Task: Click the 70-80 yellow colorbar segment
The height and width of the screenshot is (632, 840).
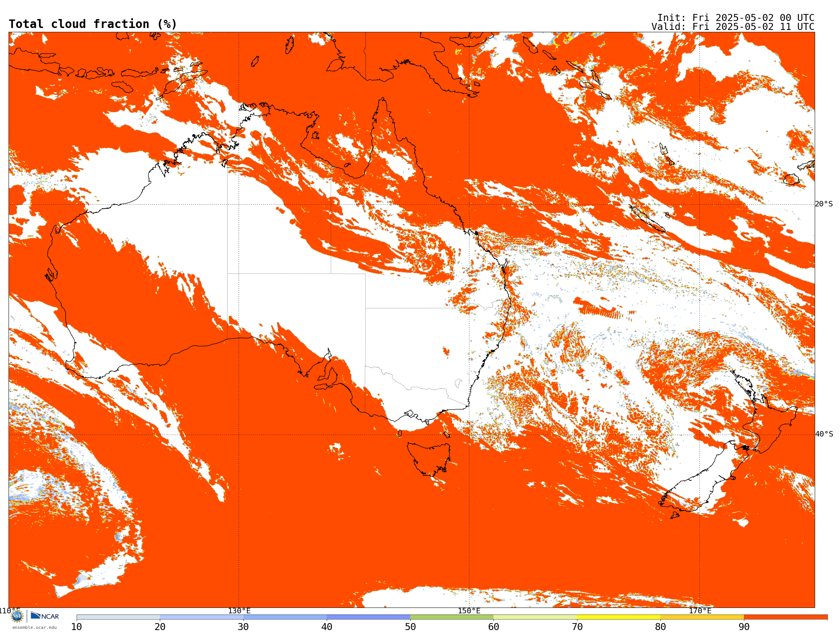Action: pyautogui.click(x=619, y=617)
